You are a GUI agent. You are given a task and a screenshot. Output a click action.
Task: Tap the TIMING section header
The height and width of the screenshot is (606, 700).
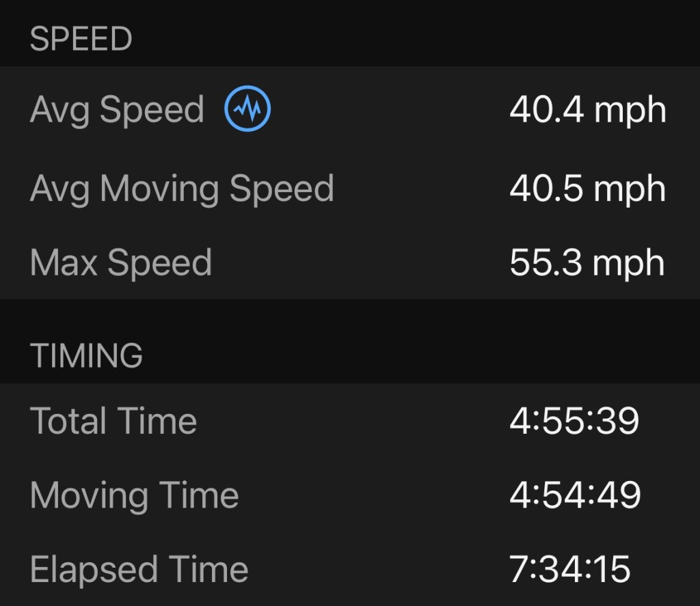coord(86,355)
